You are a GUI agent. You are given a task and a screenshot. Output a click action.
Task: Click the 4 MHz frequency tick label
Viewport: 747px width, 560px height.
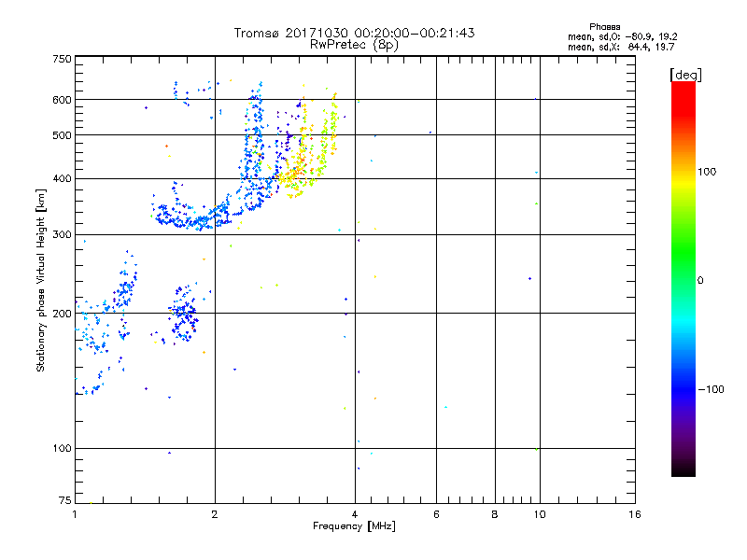click(355, 514)
